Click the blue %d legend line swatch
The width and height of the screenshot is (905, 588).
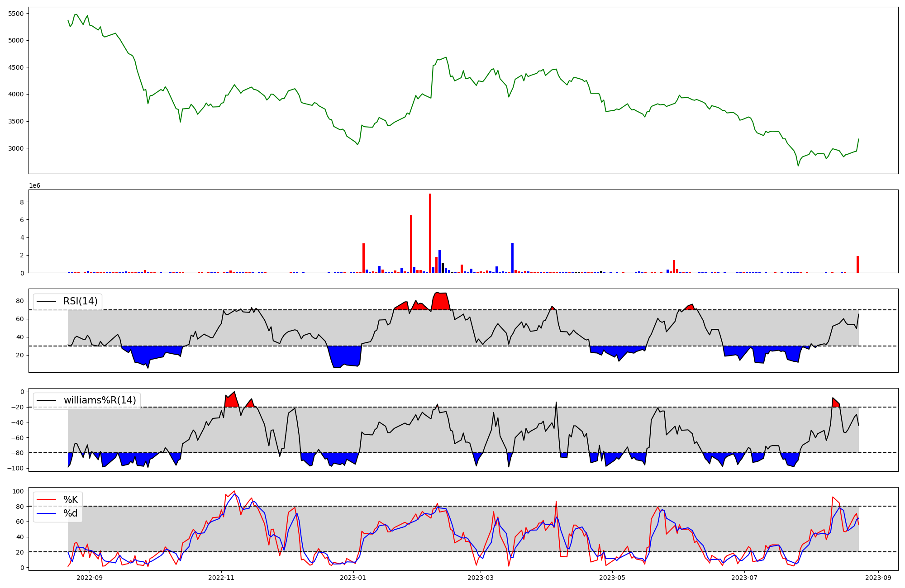click(46, 513)
